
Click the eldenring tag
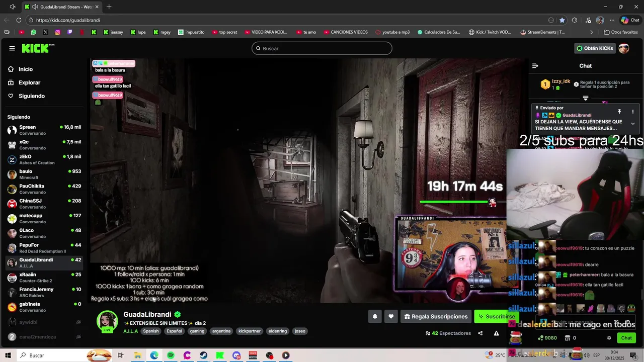coord(278,331)
